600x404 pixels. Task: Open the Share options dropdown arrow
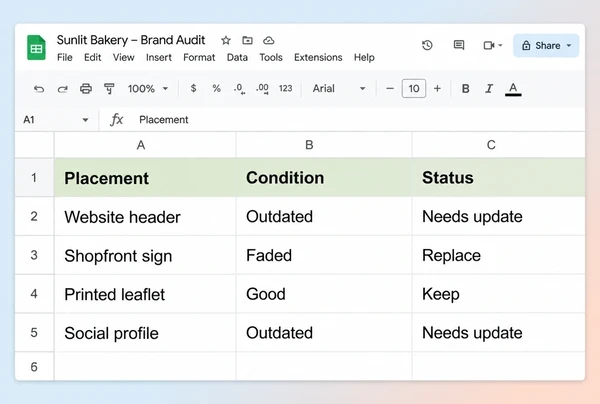(569, 46)
